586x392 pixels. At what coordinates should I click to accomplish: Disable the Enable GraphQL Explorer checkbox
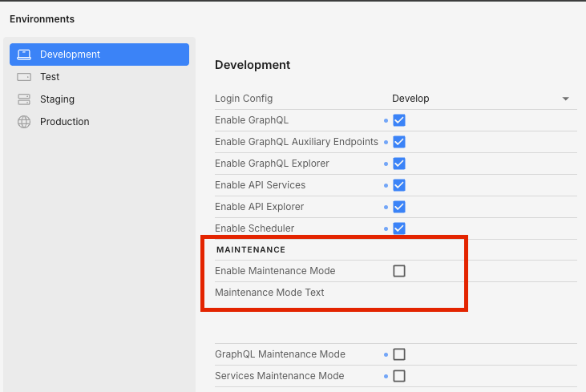(x=399, y=164)
